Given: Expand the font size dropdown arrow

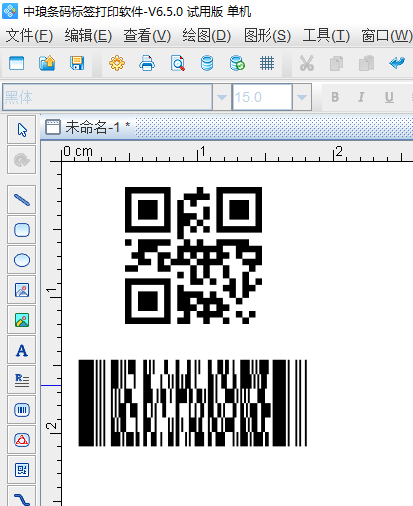Looking at the screenshot, I should click(x=302, y=97).
